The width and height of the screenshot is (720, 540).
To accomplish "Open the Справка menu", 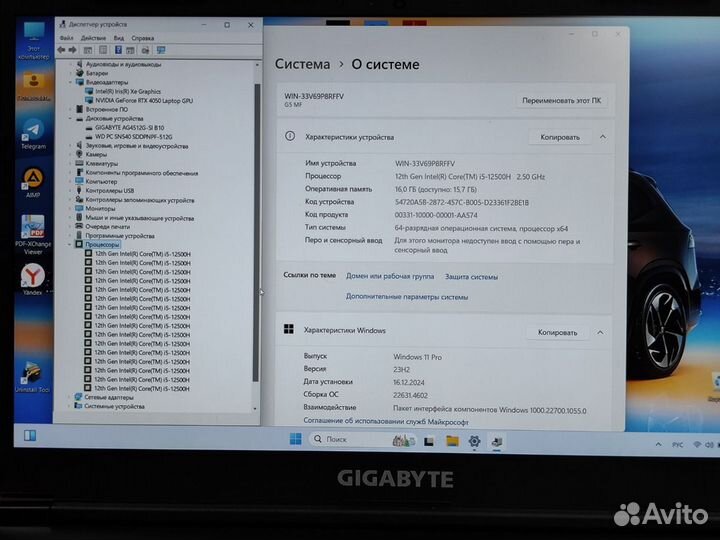I will [143, 38].
